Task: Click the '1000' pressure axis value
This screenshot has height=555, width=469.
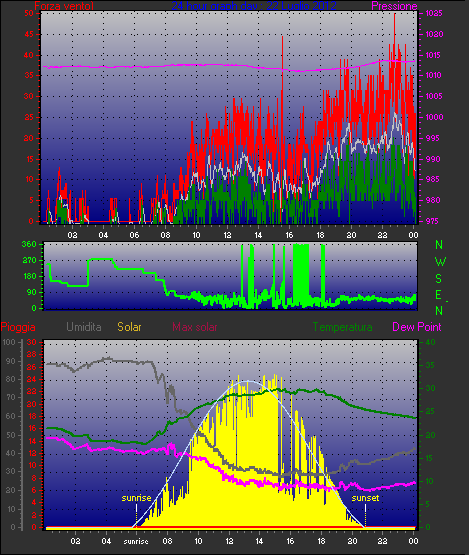Action: click(434, 117)
